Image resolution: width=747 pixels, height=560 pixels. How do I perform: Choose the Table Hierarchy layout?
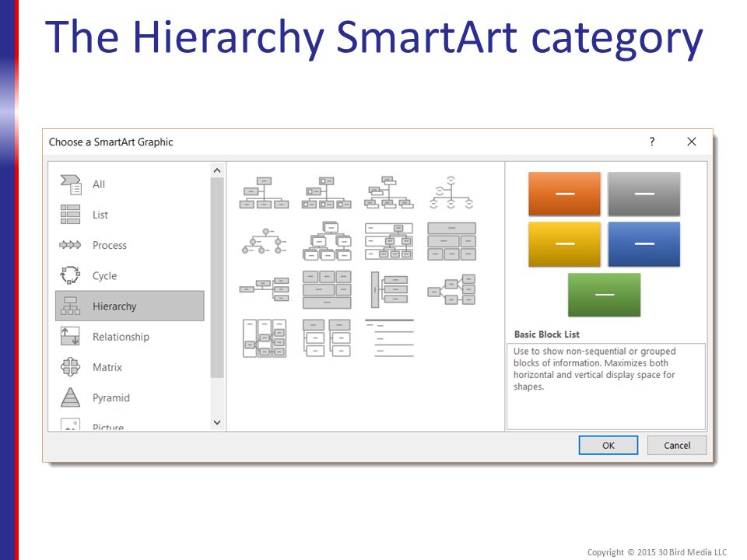pyautogui.click(x=451, y=241)
